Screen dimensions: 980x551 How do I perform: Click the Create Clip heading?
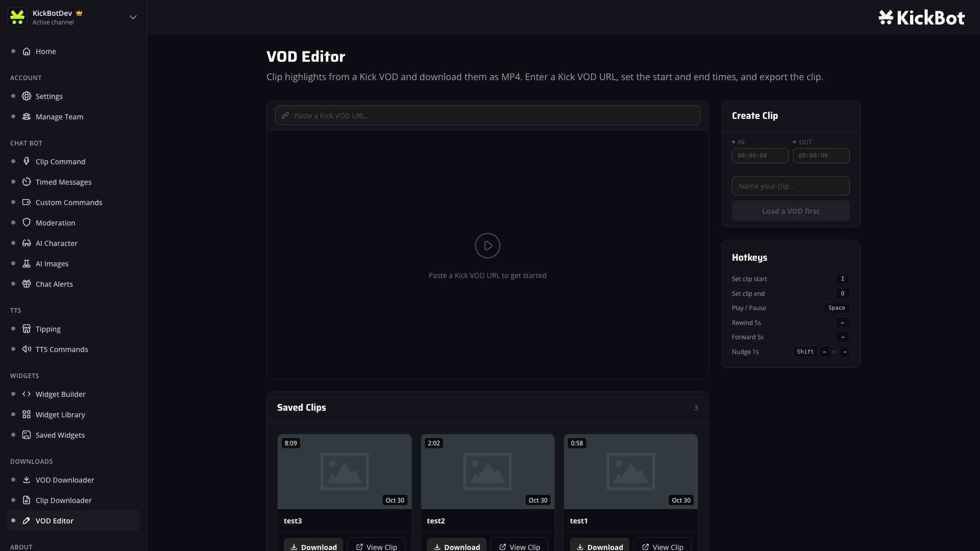pos(755,116)
